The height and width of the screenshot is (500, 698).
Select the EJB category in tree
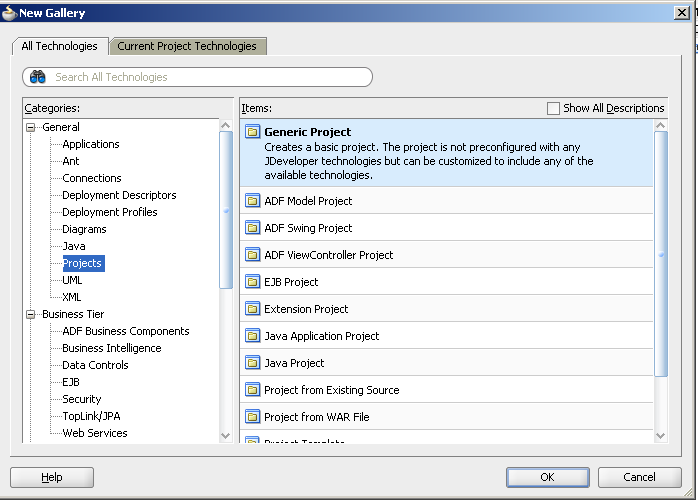click(x=71, y=382)
